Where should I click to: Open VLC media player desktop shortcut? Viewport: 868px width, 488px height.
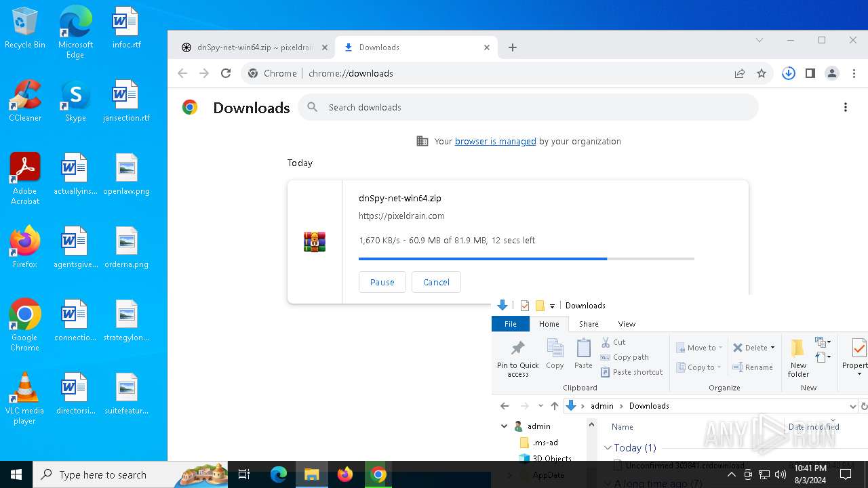click(25, 399)
